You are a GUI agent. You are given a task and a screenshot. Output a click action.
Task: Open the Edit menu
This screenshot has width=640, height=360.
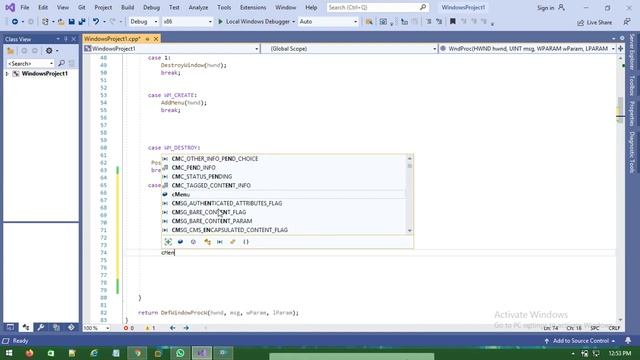coord(42,7)
